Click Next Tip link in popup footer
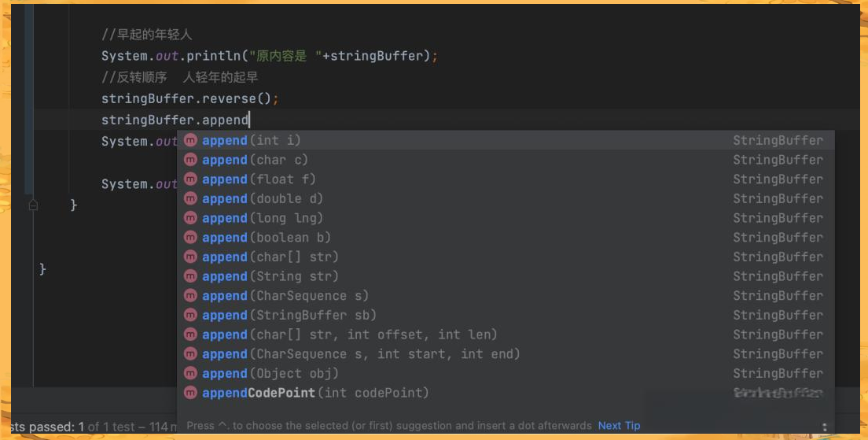 click(619, 426)
